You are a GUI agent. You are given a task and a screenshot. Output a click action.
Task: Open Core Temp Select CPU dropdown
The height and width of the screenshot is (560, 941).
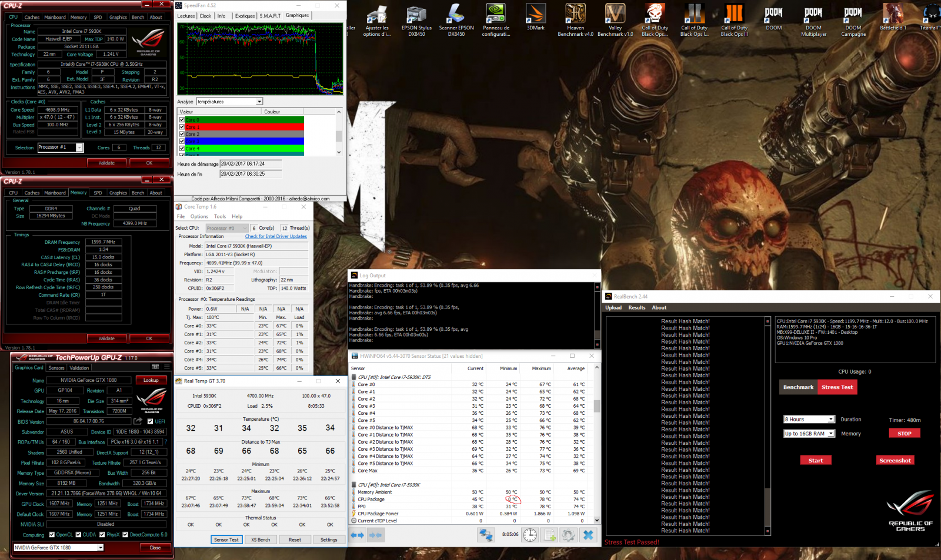pyautogui.click(x=227, y=228)
